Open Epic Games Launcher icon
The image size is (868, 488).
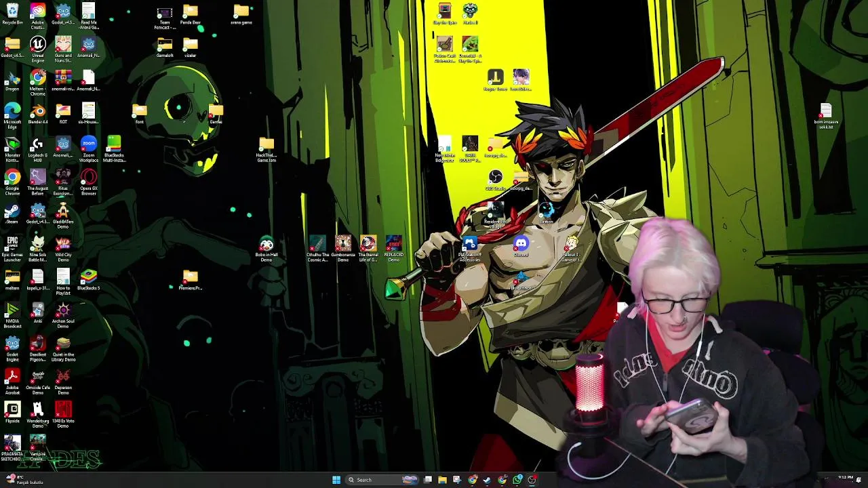pos(12,249)
